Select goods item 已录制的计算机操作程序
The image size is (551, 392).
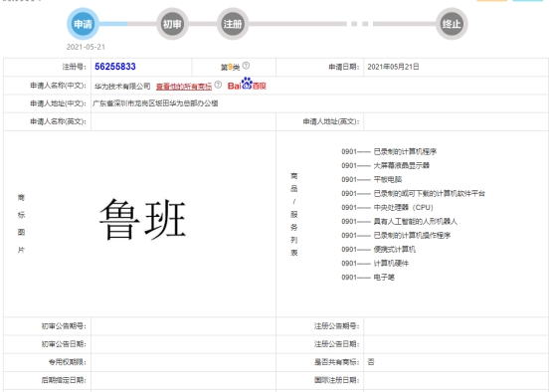pos(412,236)
